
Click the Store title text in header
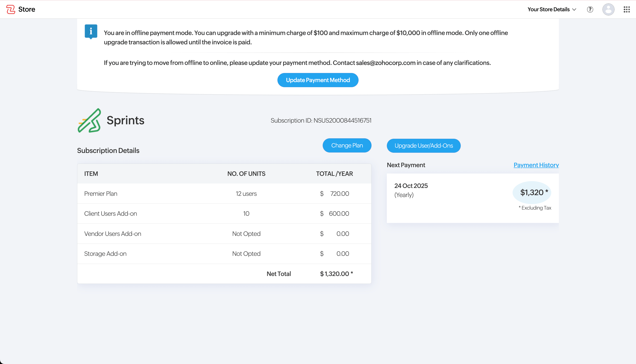pyautogui.click(x=27, y=9)
